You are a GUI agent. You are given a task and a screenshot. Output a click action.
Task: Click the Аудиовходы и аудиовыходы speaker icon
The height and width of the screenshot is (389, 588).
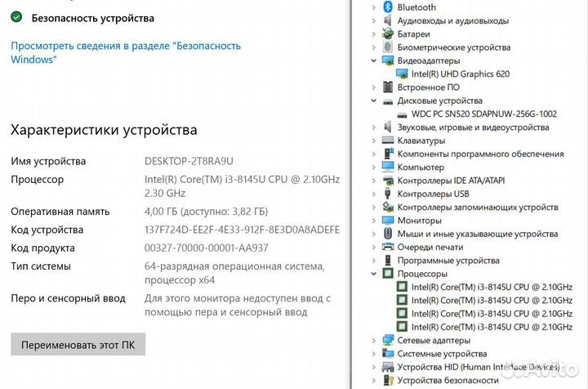coord(388,20)
